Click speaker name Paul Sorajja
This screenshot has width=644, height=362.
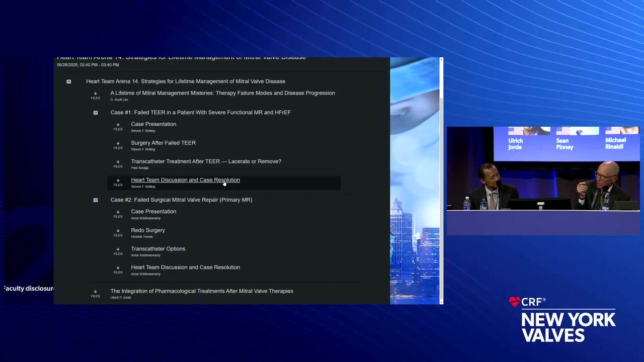[x=139, y=168]
